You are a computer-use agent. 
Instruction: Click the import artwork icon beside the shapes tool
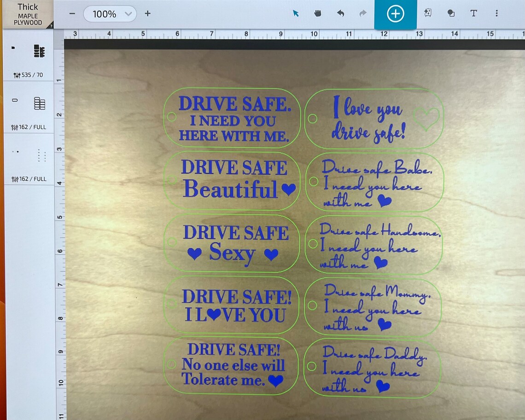tap(428, 14)
